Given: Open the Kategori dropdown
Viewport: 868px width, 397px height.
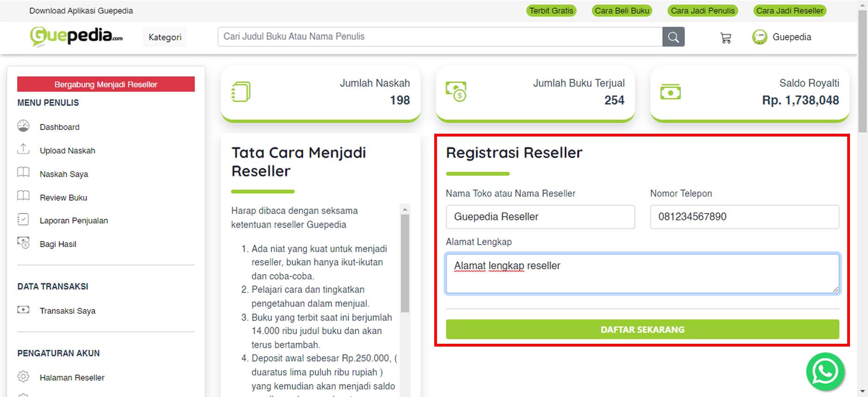Looking at the screenshot, I should point(165,37).
